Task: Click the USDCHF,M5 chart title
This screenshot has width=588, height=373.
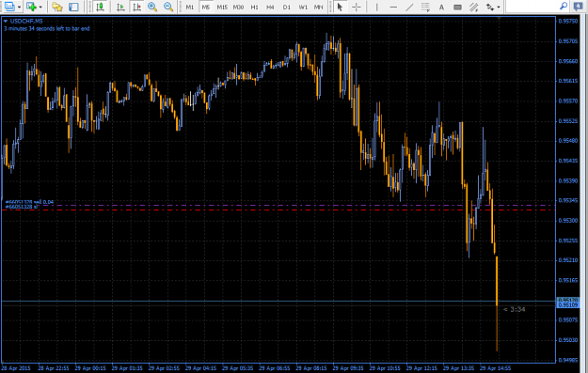Action: [26, 22]
